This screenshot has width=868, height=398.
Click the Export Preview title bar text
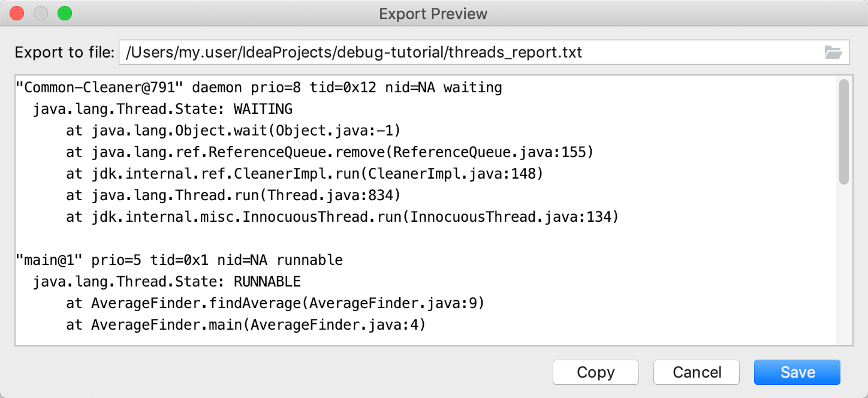click(x=433, y=14)
